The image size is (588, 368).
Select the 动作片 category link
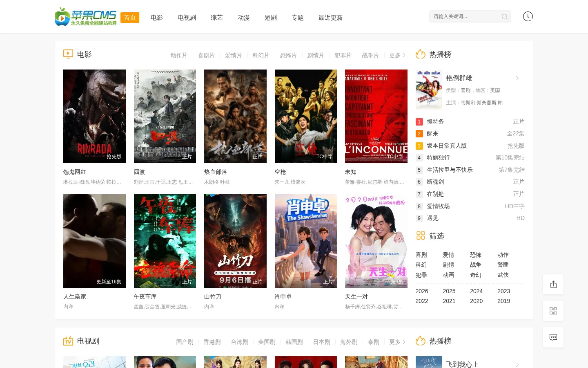pyautogui.click(x=179, y=55)
